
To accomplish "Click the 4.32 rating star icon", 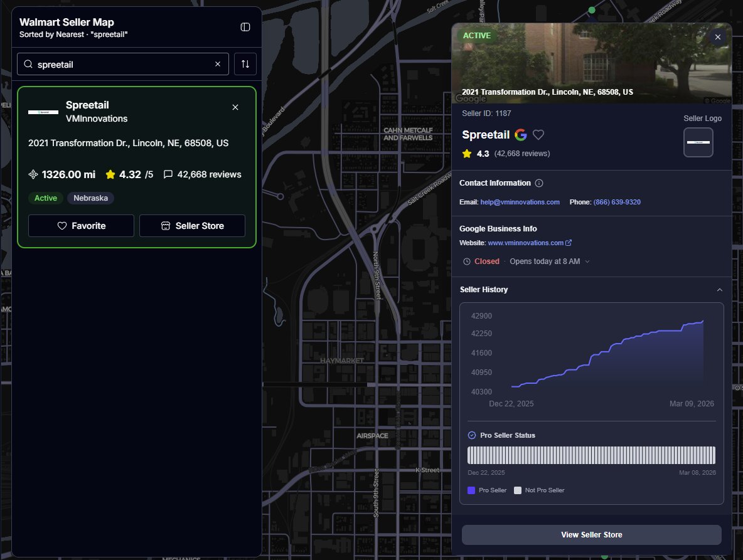I will (x=110, y=174).
